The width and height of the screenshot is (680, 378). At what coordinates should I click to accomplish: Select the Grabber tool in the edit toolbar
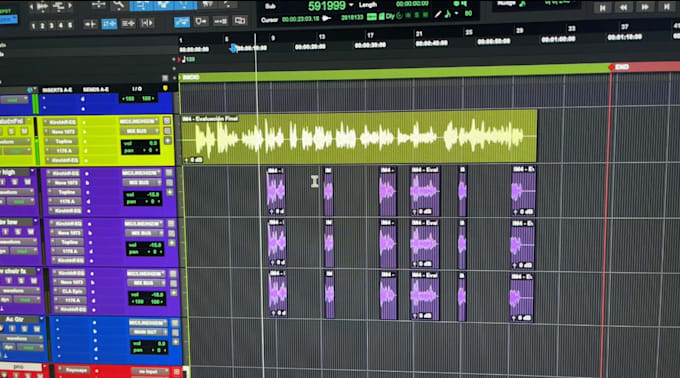point(185,5)
